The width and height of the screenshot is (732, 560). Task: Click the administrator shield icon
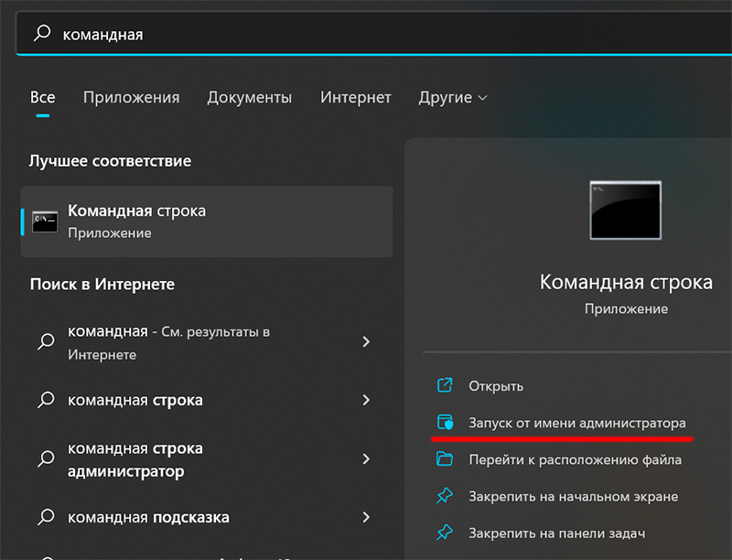[446, 423]
